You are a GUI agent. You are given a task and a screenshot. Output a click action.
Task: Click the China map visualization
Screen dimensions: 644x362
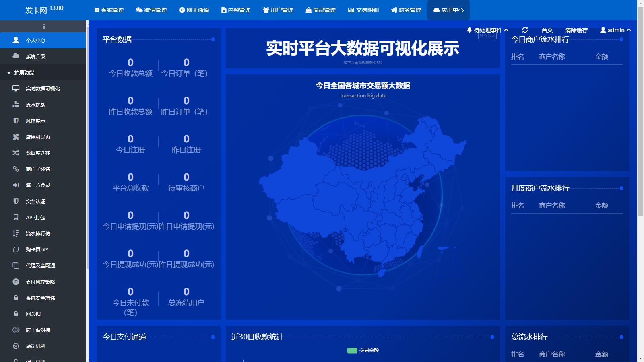(362, 193)
